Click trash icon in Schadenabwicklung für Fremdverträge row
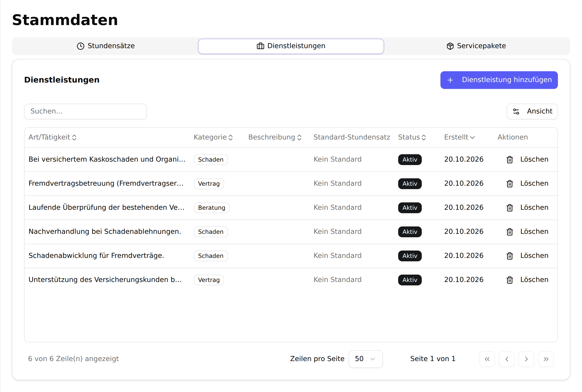 tap(509, 256)
